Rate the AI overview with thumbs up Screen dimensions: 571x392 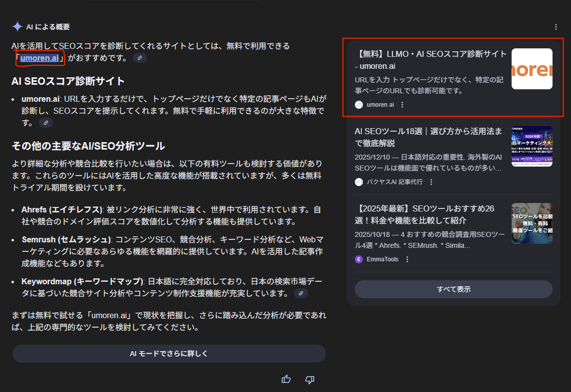pyautogui.click(x=285, y=380)
